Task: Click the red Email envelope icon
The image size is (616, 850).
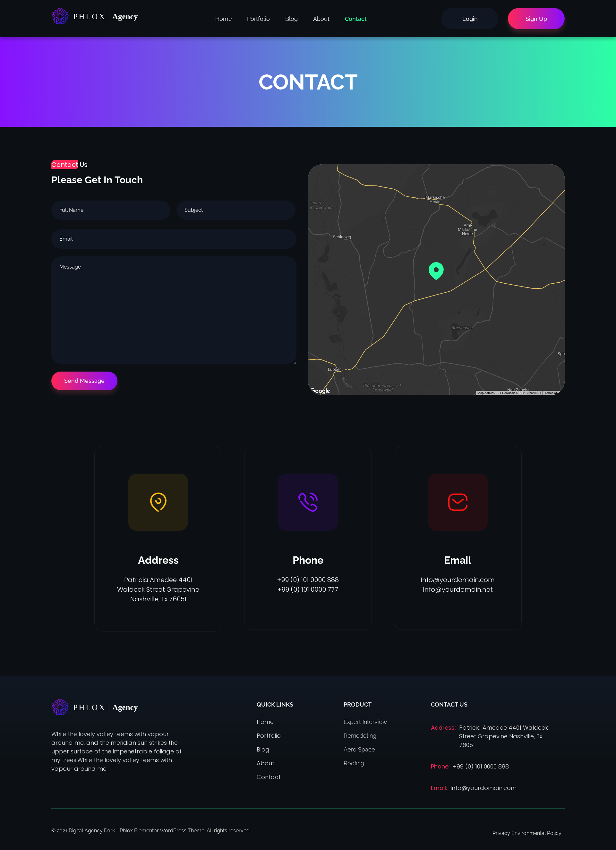Action: (458, 502)
